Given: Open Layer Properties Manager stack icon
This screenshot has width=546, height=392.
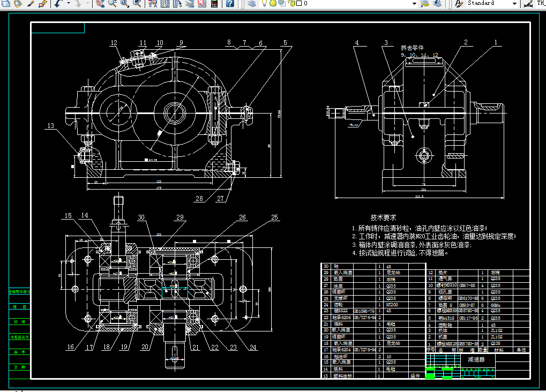Looking at the screenshot, I should [x=252, y=3].
